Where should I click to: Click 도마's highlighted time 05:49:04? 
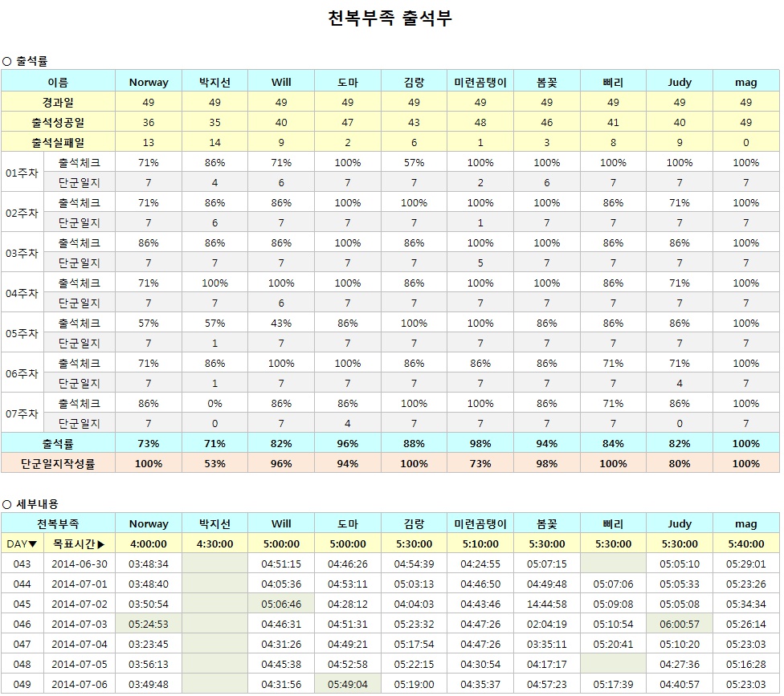click(x=348, y=684)
